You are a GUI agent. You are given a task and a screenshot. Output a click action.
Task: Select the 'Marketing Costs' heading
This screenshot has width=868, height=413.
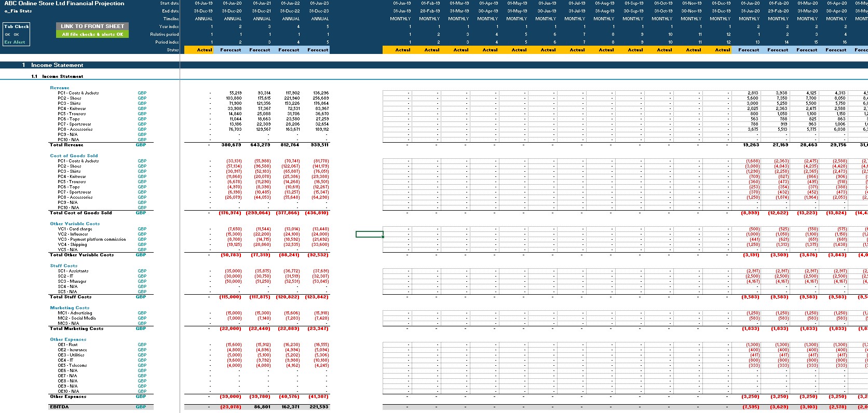point(70,308)
